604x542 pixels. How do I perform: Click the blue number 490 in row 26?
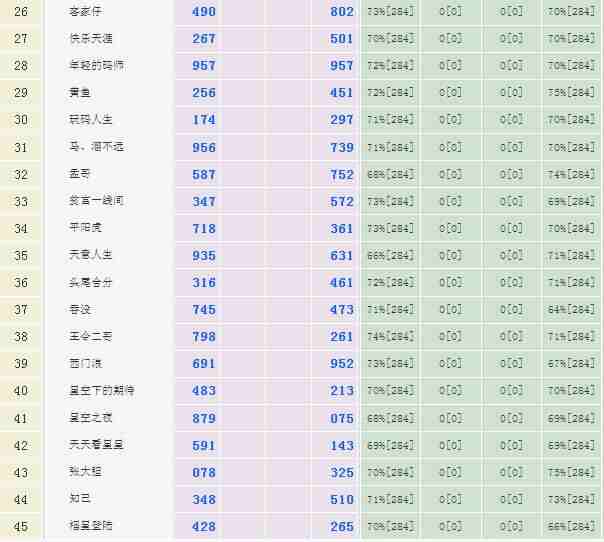click(204, 11)
